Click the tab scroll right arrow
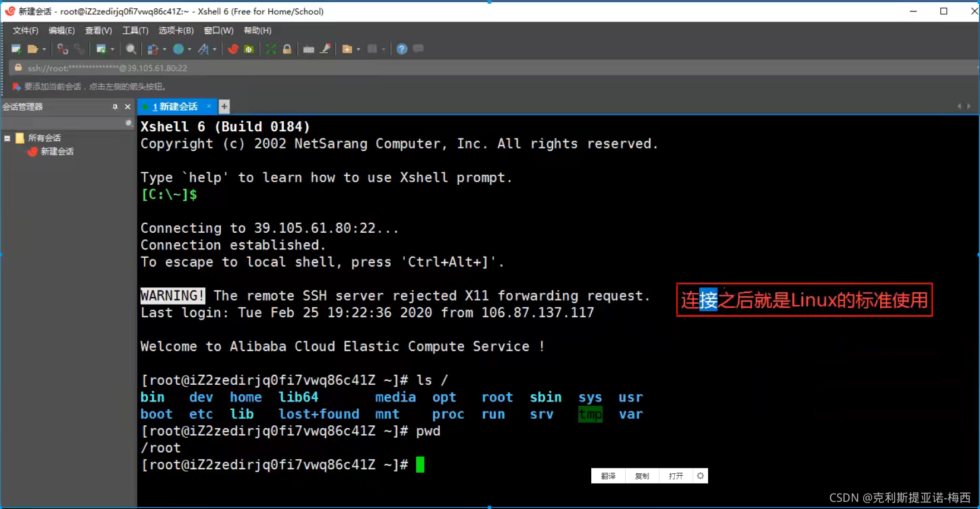The height and width of the screenshot is (509, 980). [969, 106]
